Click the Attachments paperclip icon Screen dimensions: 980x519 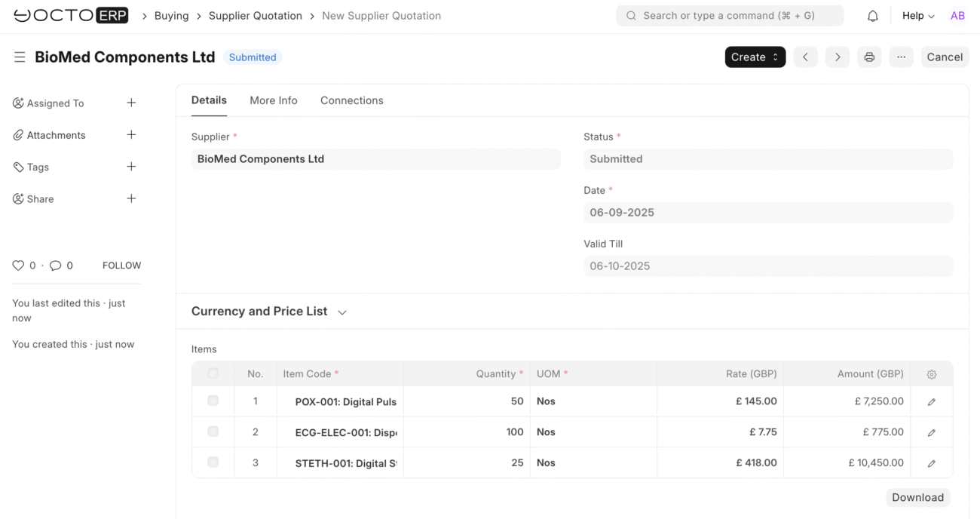pos(18,135)
